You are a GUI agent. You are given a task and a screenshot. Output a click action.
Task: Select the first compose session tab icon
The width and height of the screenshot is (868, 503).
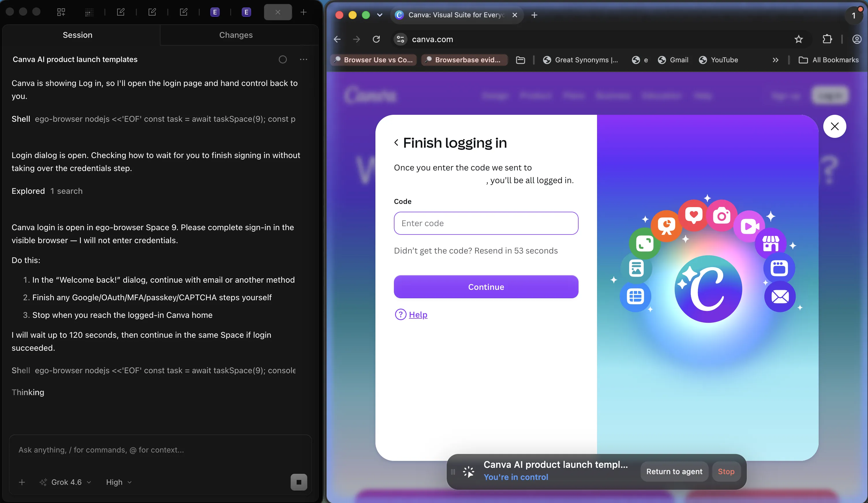coord(121,12)
